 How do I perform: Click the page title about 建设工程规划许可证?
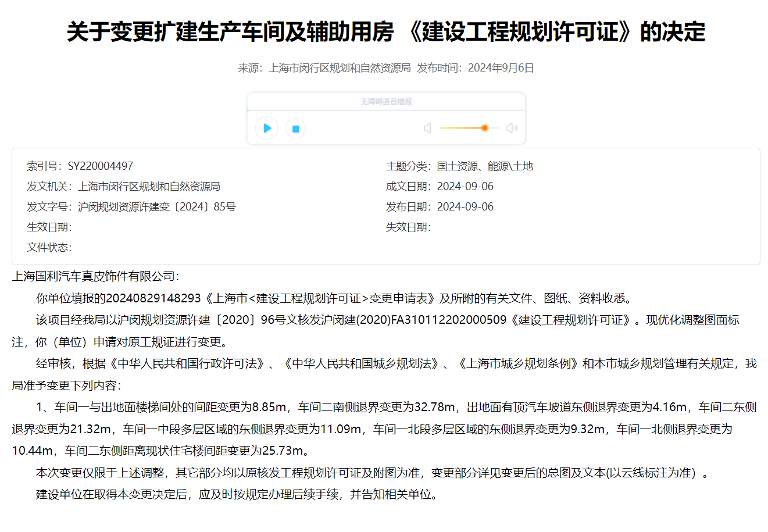coord(386,31)
